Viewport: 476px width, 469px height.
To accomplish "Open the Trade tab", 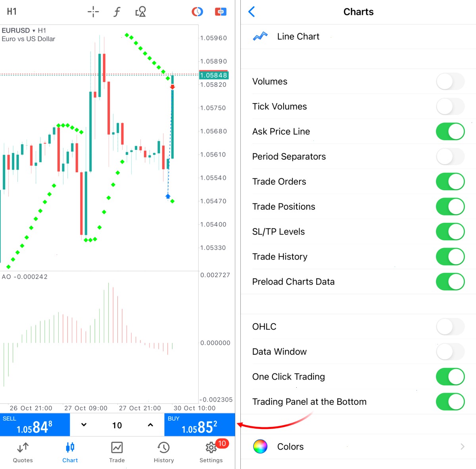I will [x=117, y=452].
